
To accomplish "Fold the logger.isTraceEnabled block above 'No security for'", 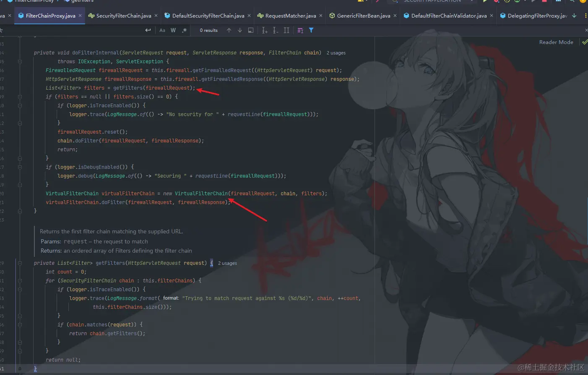I will click(20, 106).
